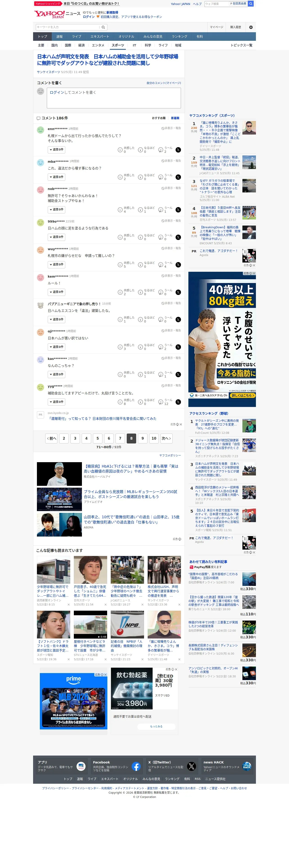Viewport: 289px width, 868px height.
Task: Click the 購入履歴 link
Action: [x=235, y=27]
